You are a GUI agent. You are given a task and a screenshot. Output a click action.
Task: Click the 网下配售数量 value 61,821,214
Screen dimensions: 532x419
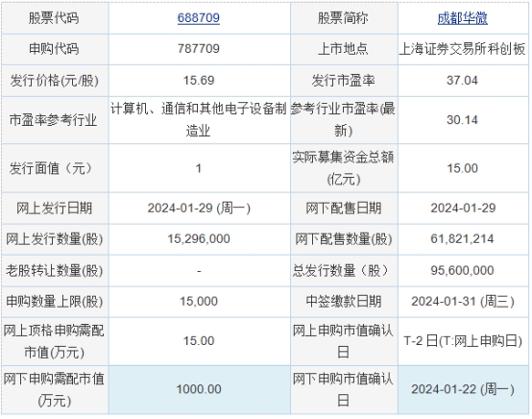pos(463,239)
